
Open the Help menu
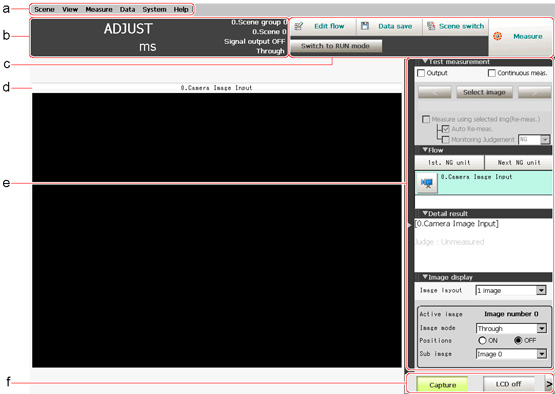[x=181, y=10]
